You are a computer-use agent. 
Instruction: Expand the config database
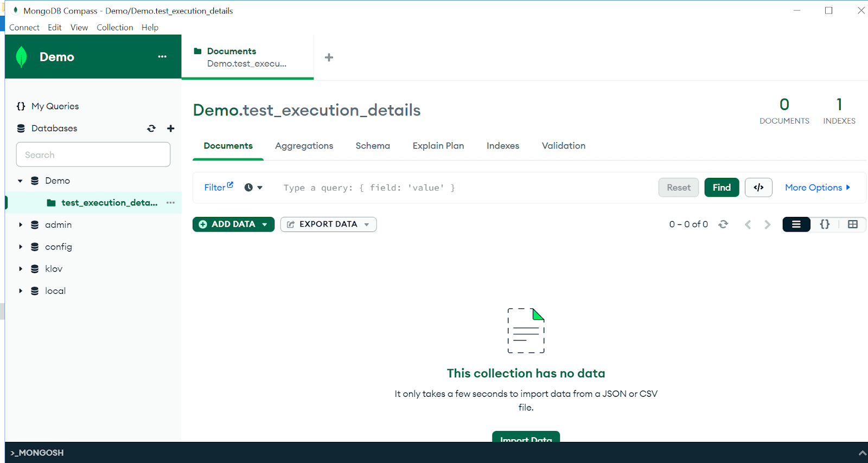point(21,247)
